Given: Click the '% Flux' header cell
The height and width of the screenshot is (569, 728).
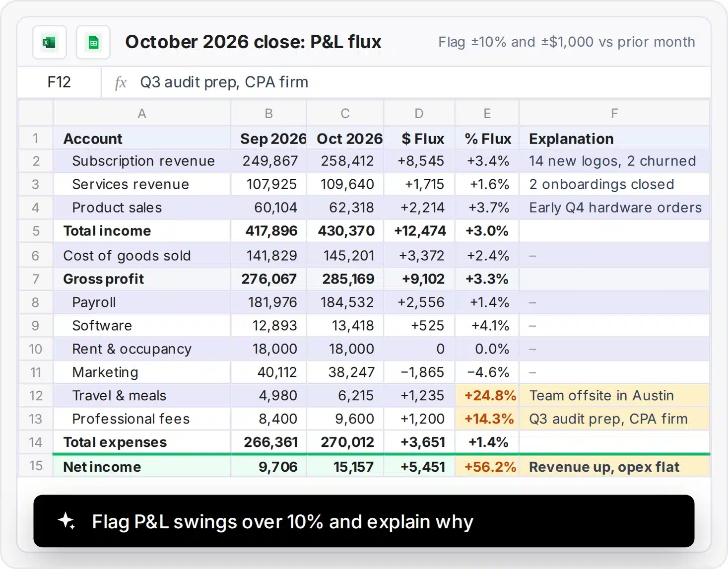Looking at the screenshot, I should 487,139.
